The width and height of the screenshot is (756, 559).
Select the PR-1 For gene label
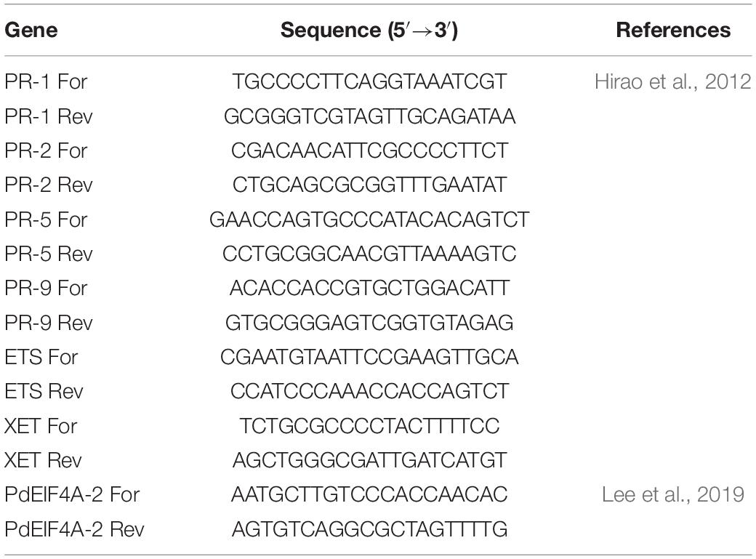point(46,81)
